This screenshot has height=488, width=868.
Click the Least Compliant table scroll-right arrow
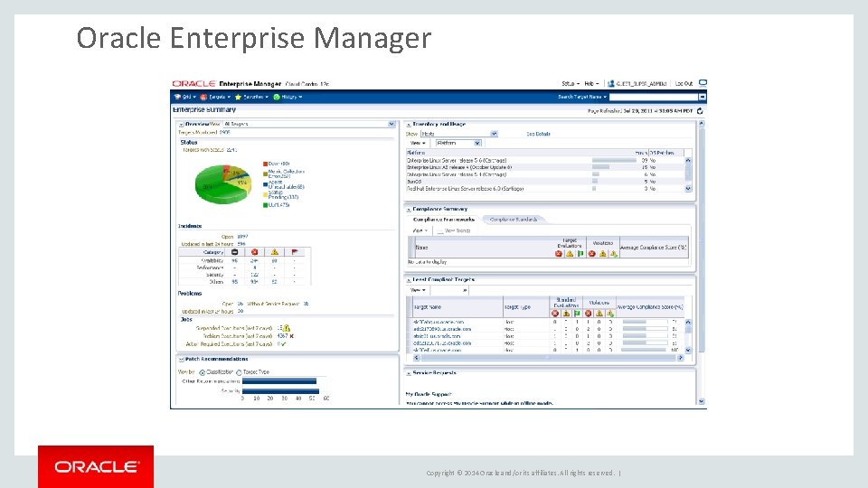[x=680, y=358]
